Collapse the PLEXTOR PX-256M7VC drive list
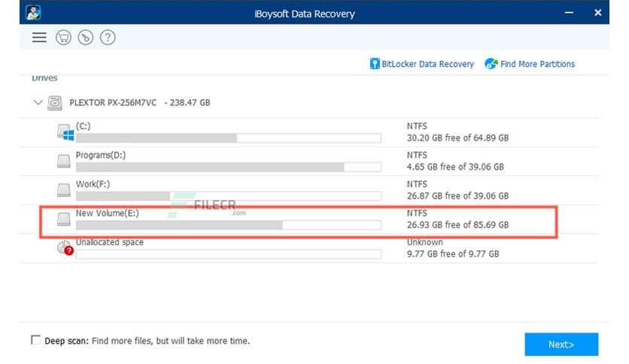This screenshot has height=364, width=629. pos(38,102)
